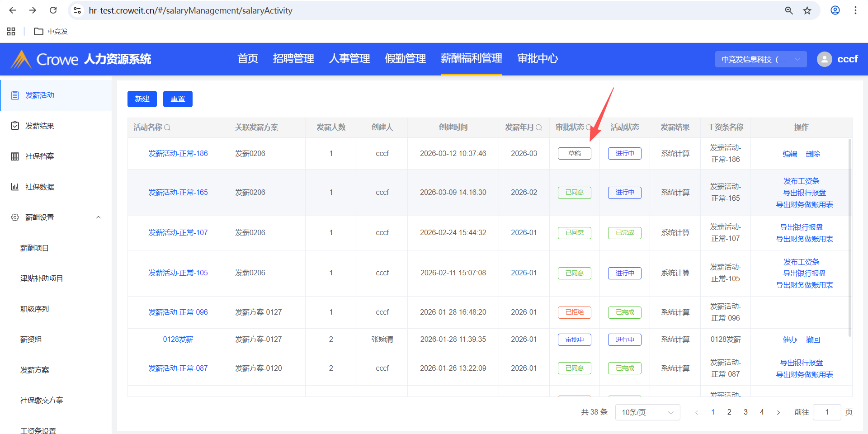Open the 10条/页 page size dropdown
868x434 pixels.
tap(647, 412)
